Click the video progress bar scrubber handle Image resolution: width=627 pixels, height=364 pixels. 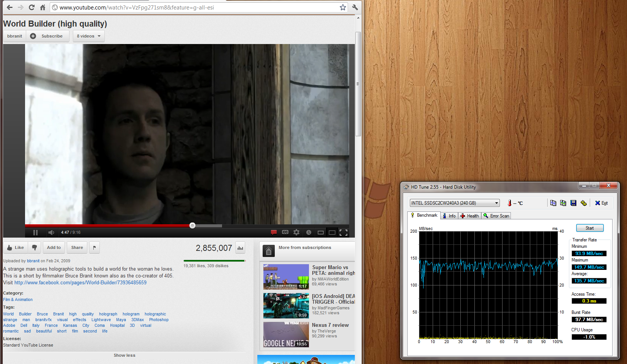click(x=192, y=225)
